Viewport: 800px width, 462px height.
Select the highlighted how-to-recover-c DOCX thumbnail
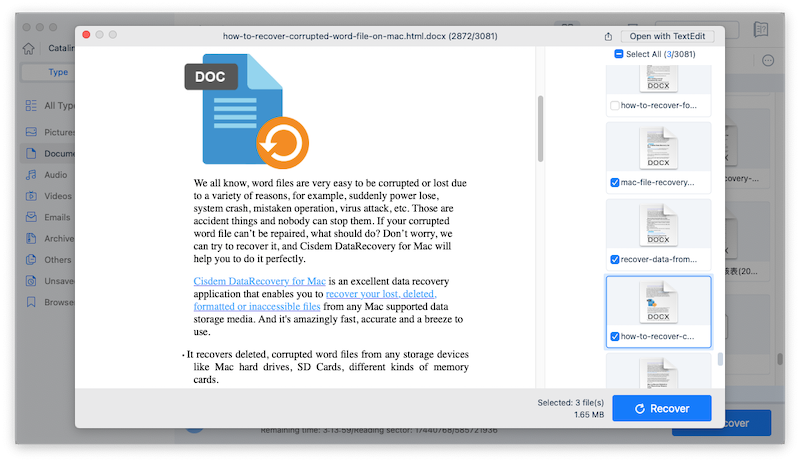click(x=658, y=302)
